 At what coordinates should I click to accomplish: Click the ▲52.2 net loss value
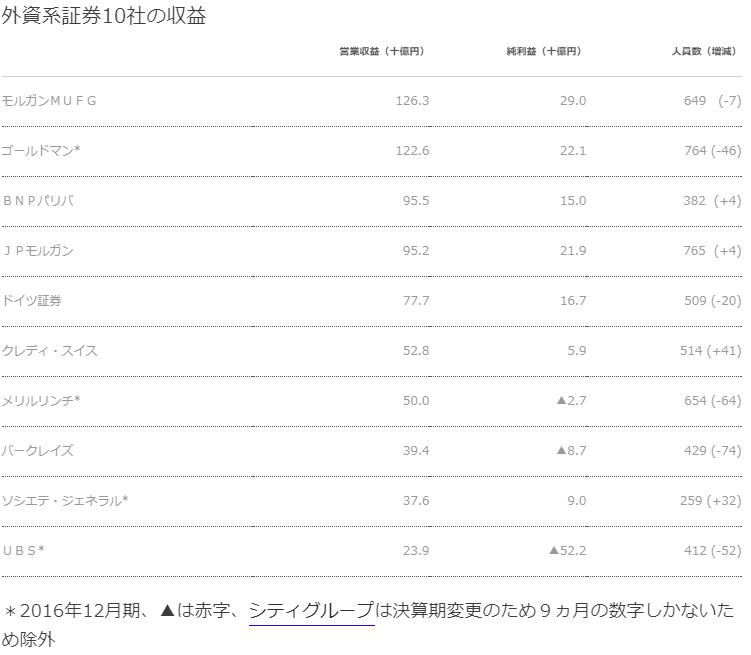pos(568,551)
